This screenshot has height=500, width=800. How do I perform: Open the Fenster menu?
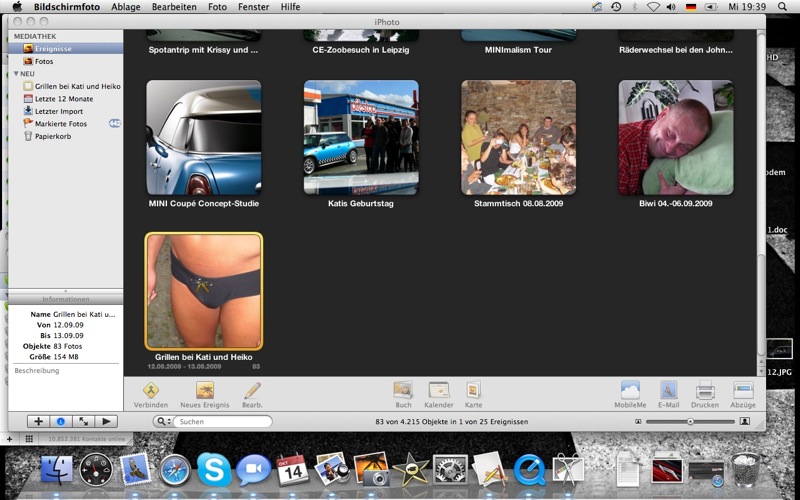pyautogui.click(x=253, y=7)
